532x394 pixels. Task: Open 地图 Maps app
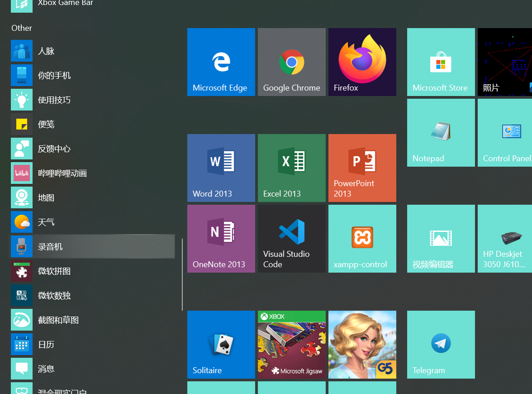click(x=93, y=197)
